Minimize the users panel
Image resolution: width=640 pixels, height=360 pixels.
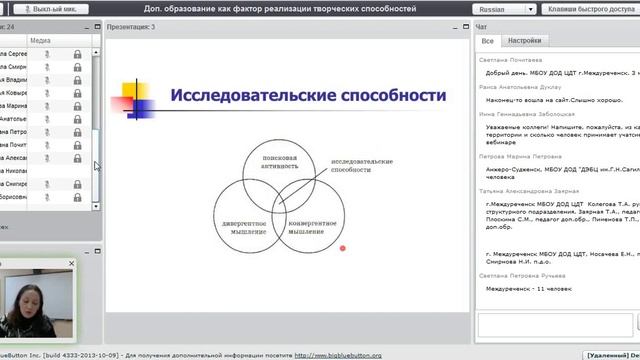[x=87, y=27]
